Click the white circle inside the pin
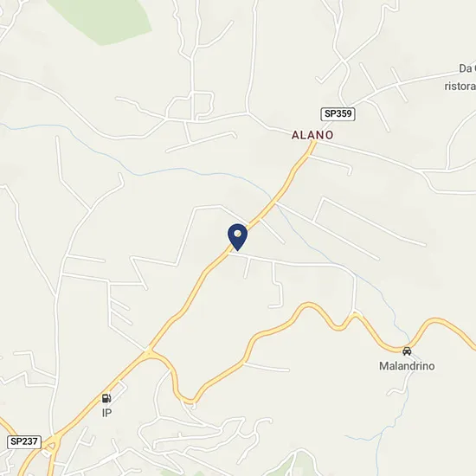 click(x=238, y=234)
